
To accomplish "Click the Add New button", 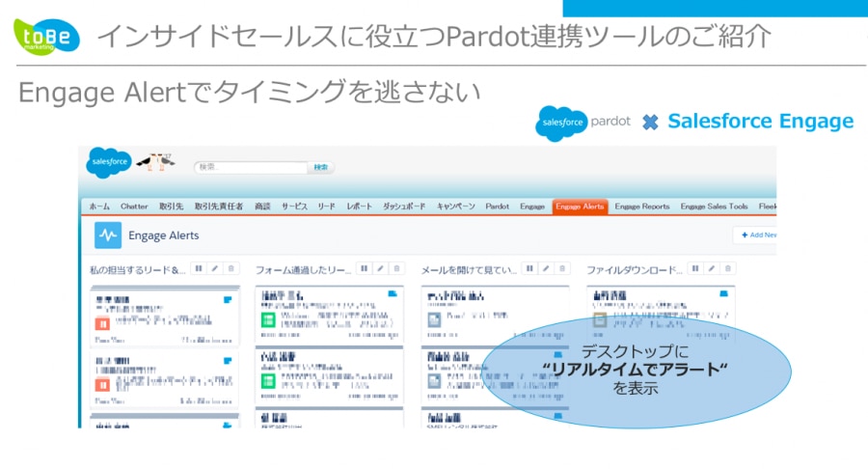I will tap(756, 234).
